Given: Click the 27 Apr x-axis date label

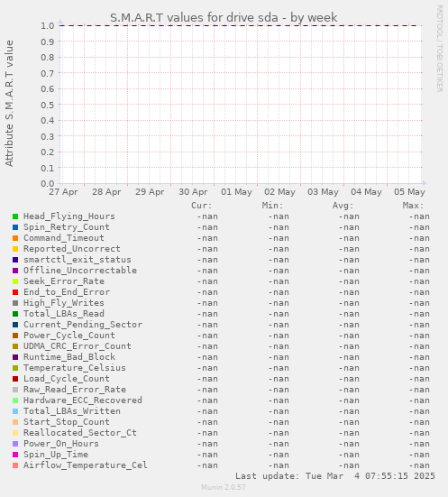Looking at the screenshot, I should (x=63, y=192).
